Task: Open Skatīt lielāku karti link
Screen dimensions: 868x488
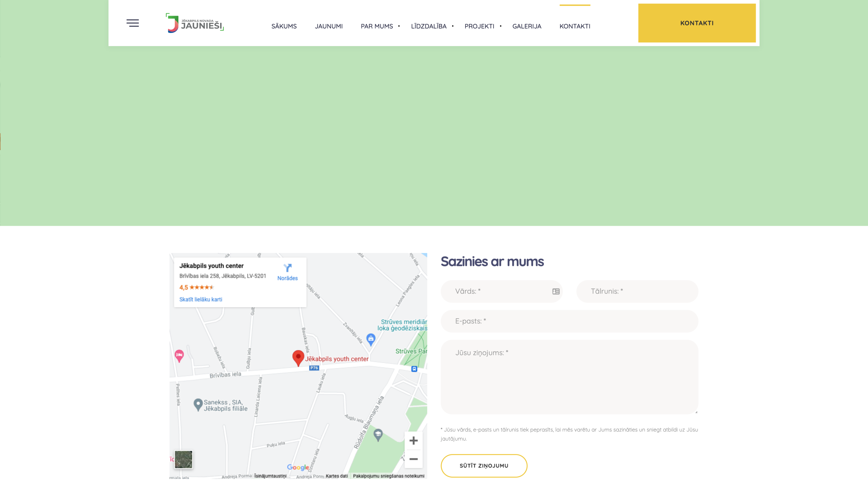Action: (x=201, y=300)
